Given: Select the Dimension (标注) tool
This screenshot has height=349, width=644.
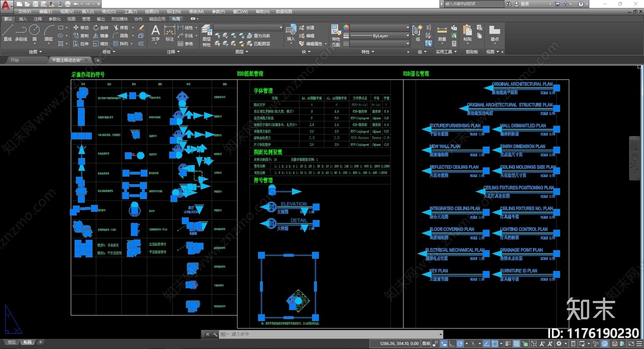Looking at the screenshot, I should click(169, 33).
